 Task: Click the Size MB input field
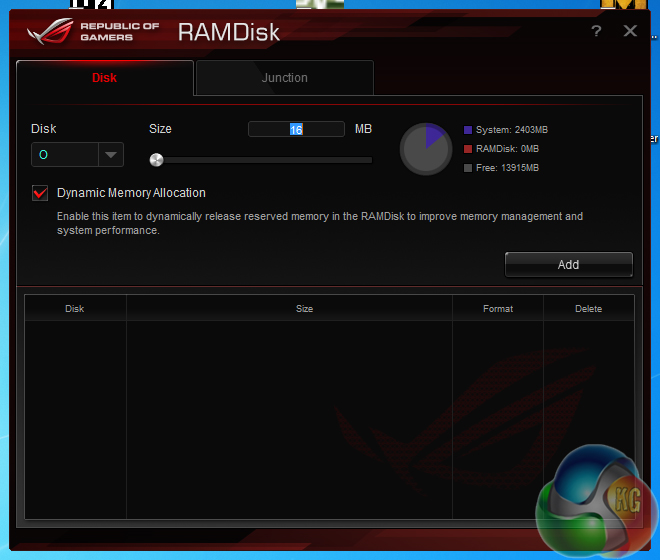click(x=296, y=129)
